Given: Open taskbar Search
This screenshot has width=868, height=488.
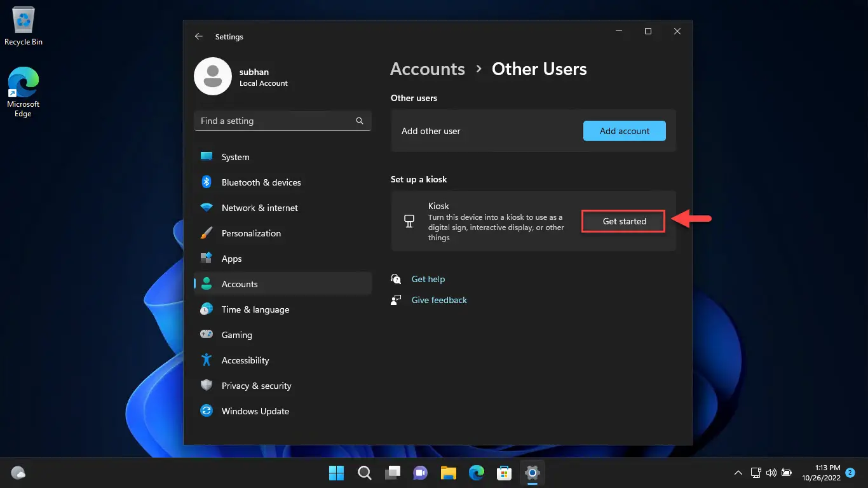Looking at the screenshot, I should click(x=365, y=473).
